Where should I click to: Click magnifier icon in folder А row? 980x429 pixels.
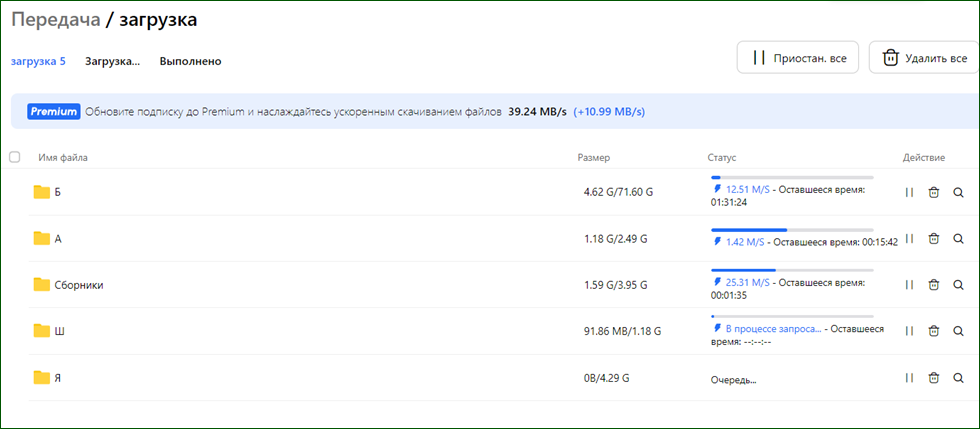958,238
